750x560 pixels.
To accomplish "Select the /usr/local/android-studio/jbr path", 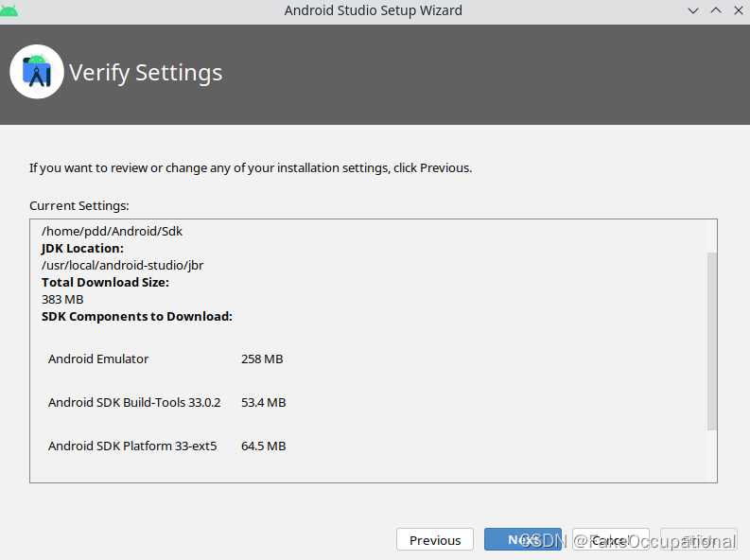I will (x=122, y=265).
